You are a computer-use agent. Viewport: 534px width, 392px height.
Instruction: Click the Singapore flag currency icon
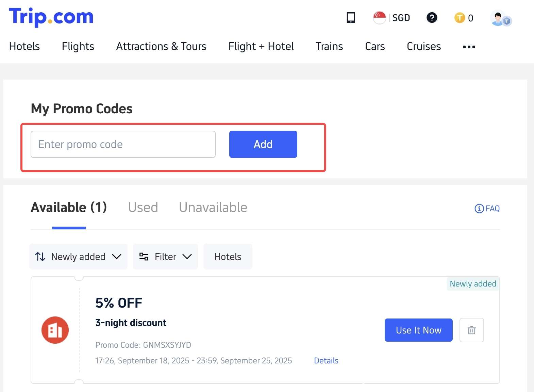[379, 18]
